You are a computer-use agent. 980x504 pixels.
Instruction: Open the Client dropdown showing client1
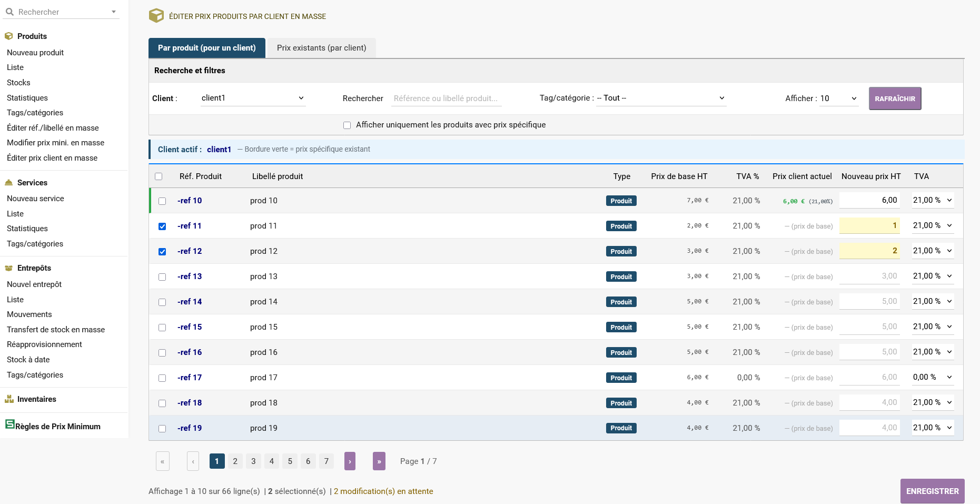[253, 98]
